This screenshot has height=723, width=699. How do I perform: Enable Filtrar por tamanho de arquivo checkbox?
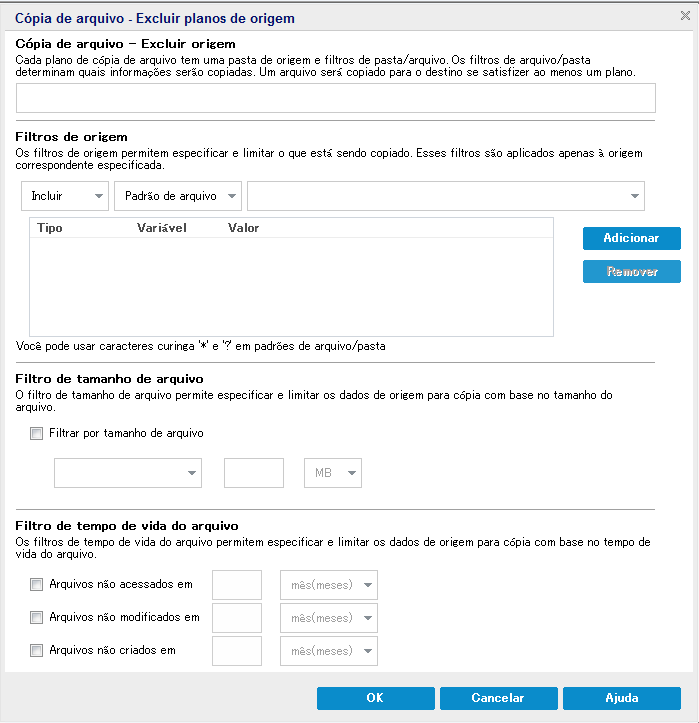[x=37, y=434]
